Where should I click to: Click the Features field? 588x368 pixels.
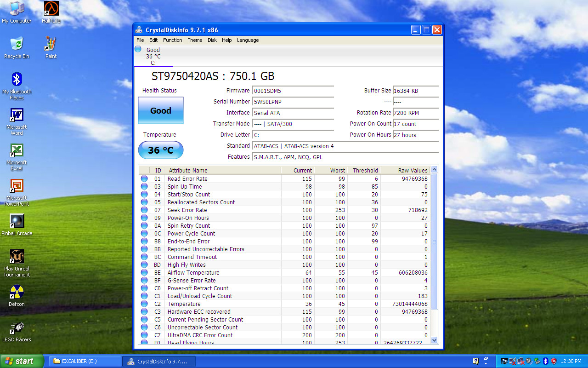tap(345, 157)
